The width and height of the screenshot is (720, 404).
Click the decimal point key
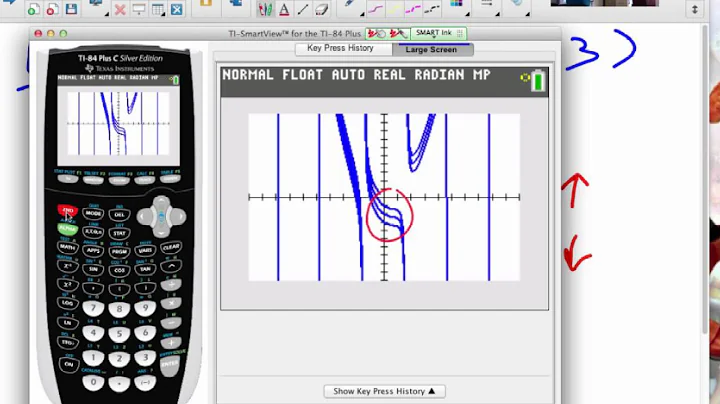[119, 383]
